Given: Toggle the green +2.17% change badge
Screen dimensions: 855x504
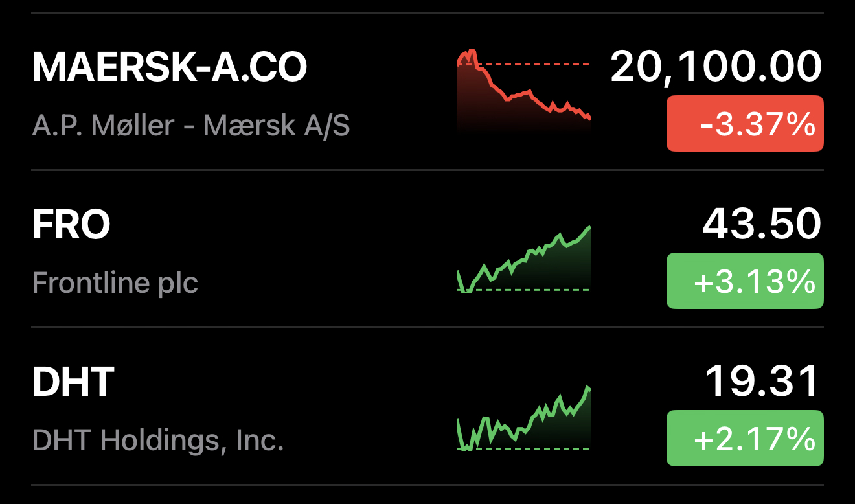Looking at the screenshot, I should tap(745, 439).
